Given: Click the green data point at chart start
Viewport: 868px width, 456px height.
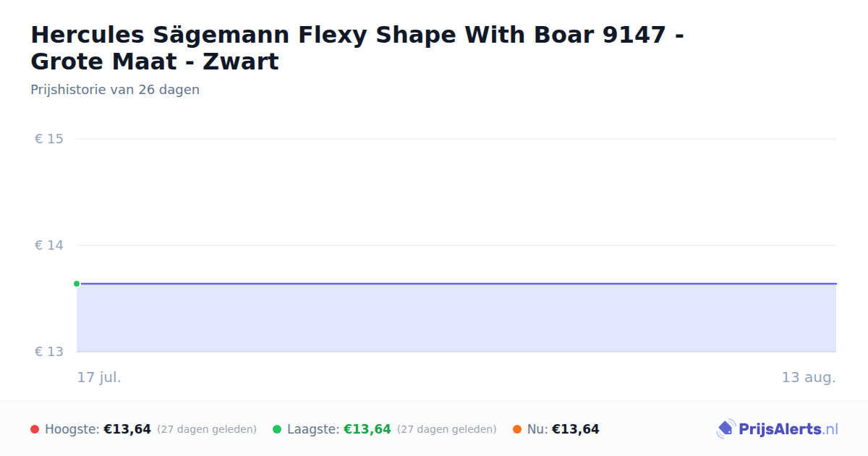Looking at the screenshot, I should pyautogui.click(x=77, y=284).
